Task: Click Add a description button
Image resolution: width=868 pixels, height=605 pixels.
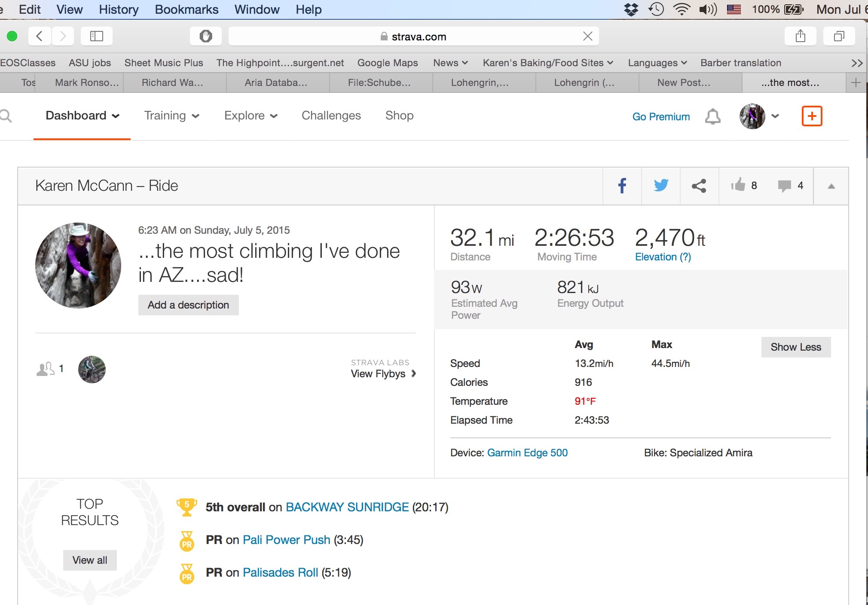Action: point(188,305)
